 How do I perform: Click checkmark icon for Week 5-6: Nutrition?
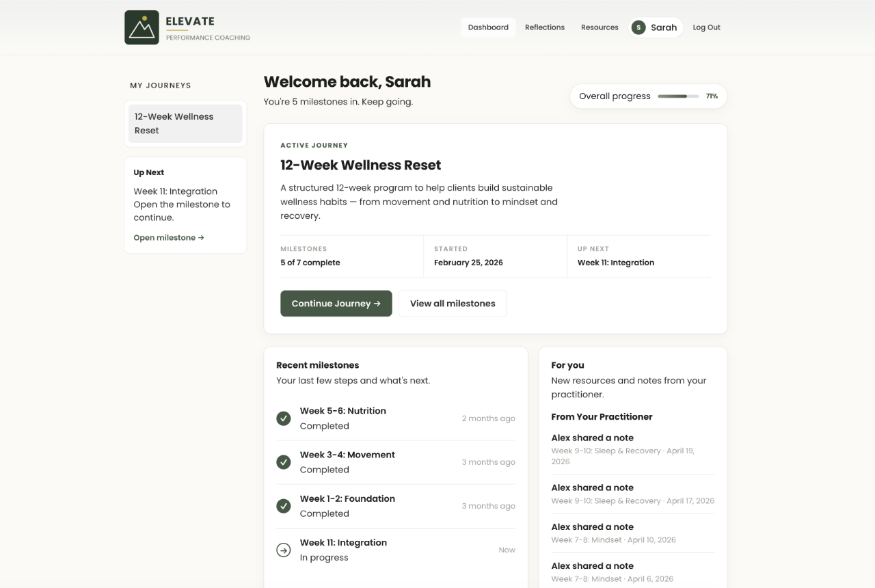pos(284,418)
